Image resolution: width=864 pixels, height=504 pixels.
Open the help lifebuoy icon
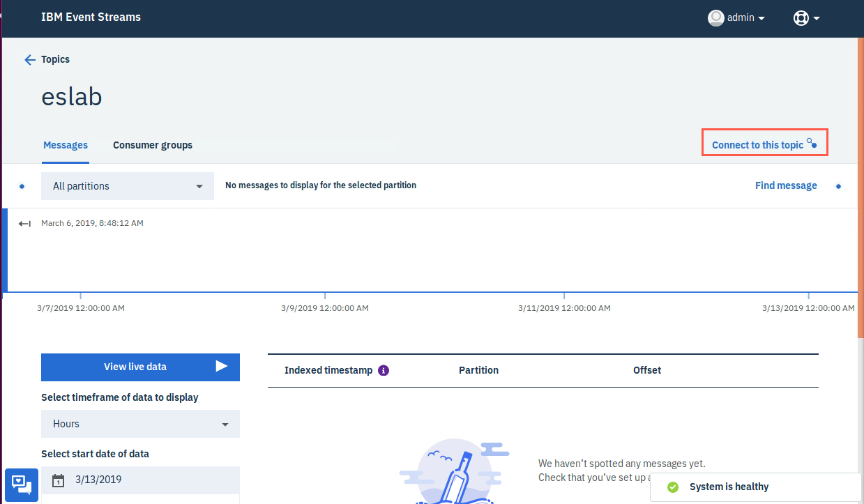tap(801, 18)
